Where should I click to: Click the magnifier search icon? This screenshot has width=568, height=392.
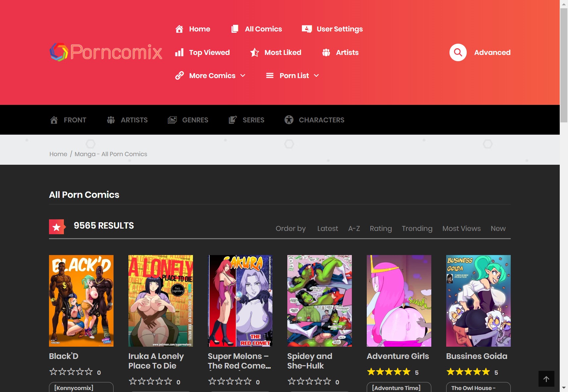click(458, 52)
